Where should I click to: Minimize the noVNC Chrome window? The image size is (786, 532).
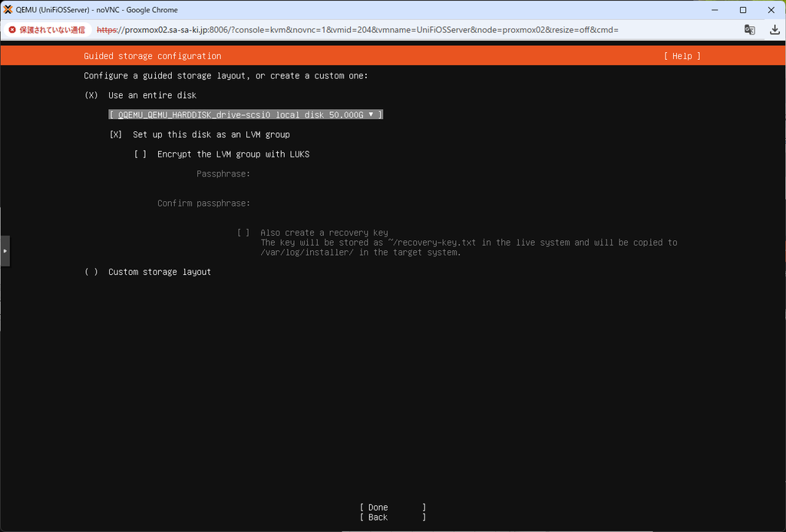(715, 9)
